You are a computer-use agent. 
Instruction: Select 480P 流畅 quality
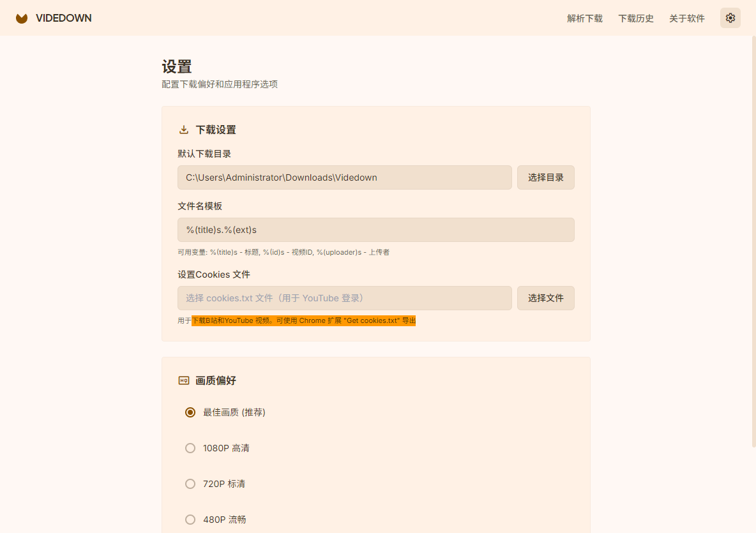[x=190, y=520]
